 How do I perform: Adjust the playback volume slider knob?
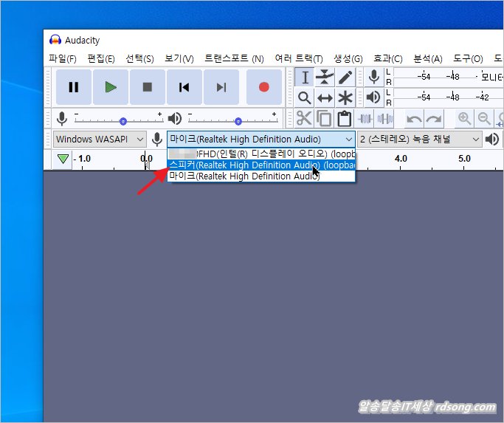(238, 121)
